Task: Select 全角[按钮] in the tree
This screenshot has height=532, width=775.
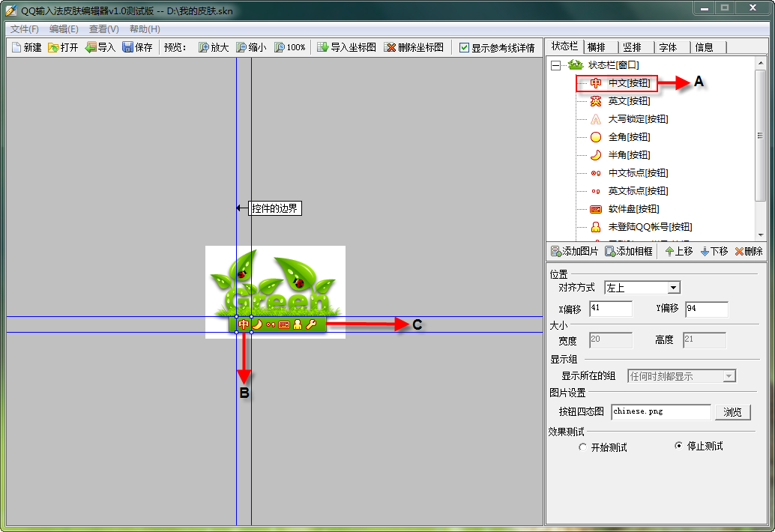Action: click(x=629, y=137)
